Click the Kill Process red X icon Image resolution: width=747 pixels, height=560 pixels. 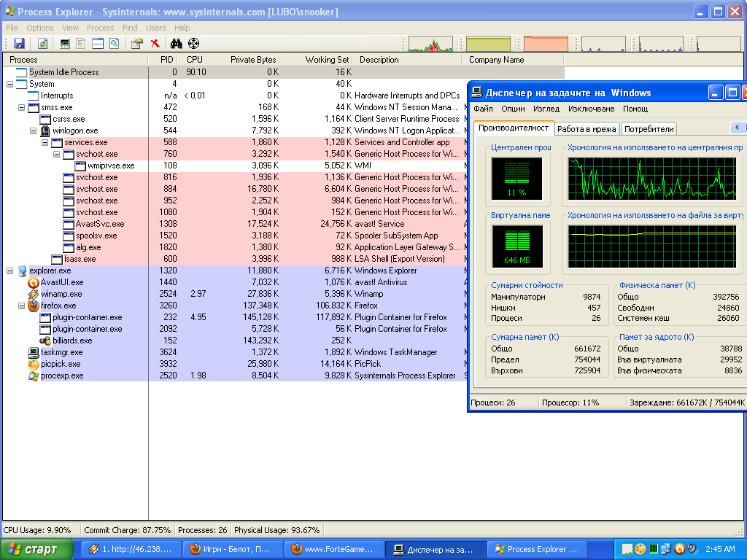coord(155,44)
